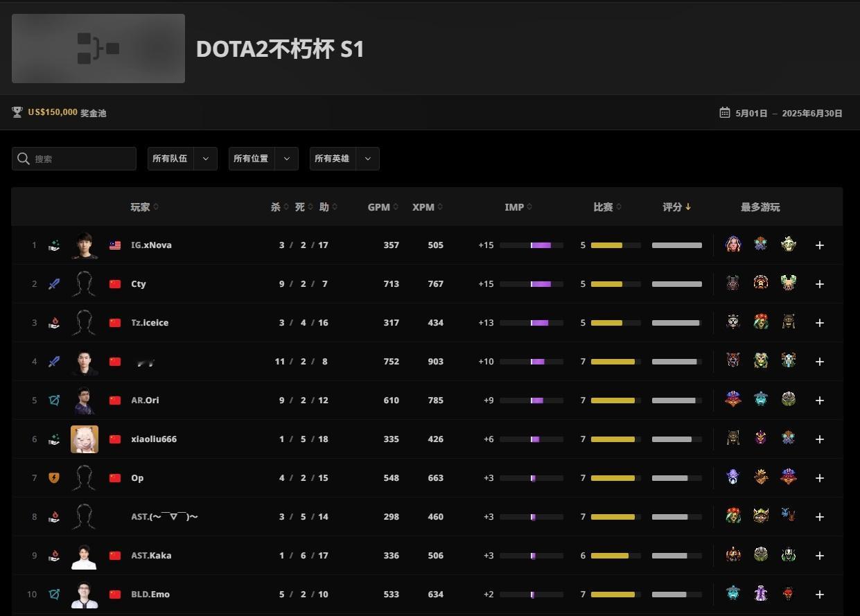Toggle 评分 rating sort direction
Image resolution: width=860 pixels, height=616 pixels.
point(676,206)
